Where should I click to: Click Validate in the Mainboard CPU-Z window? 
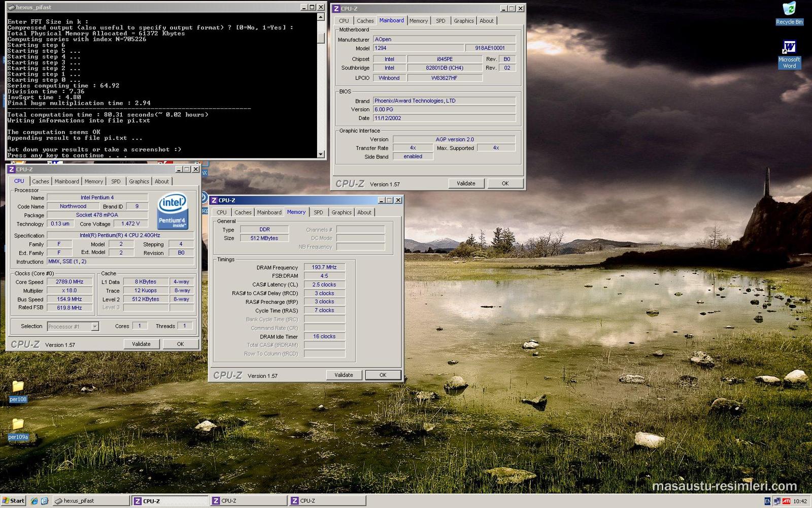[466, 183]
